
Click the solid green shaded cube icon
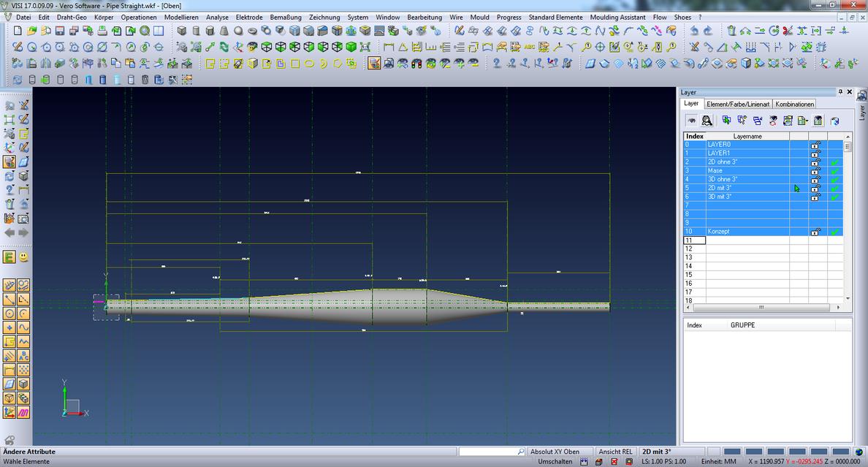tap(351, 47)
